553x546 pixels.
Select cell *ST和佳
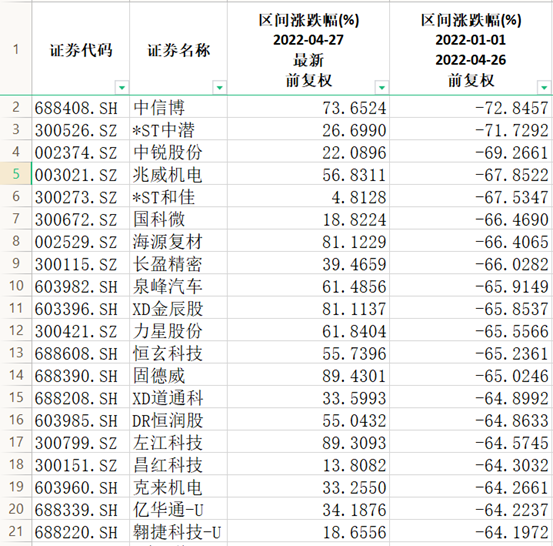(x=178, y=196)
